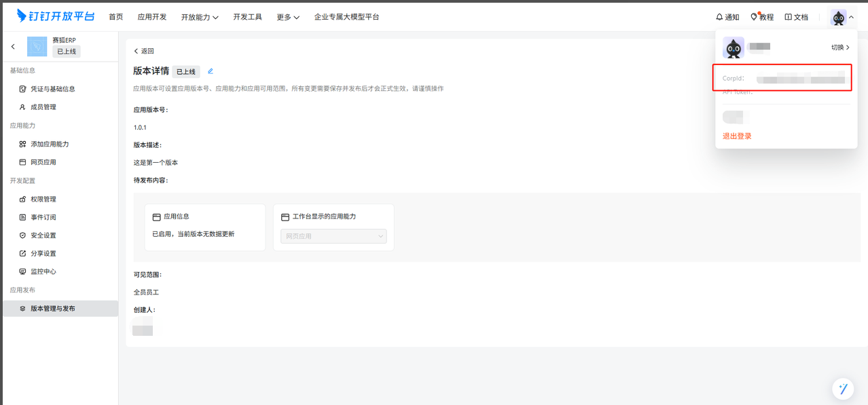Image resolution: width=868 pixels, height=405 pixels.
Task: Click the 已上线 tag under 赛狐ERP
Action: click(67, 52)
